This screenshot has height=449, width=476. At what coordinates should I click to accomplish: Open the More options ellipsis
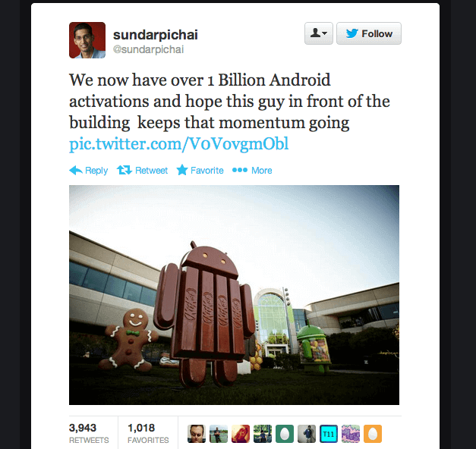click(x=240, y=170)
